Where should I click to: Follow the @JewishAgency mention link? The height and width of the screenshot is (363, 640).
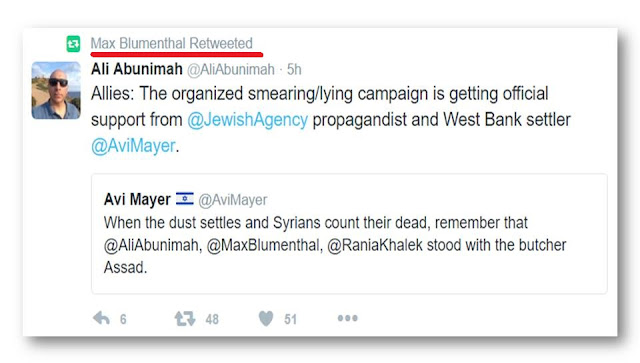(247, 120)
